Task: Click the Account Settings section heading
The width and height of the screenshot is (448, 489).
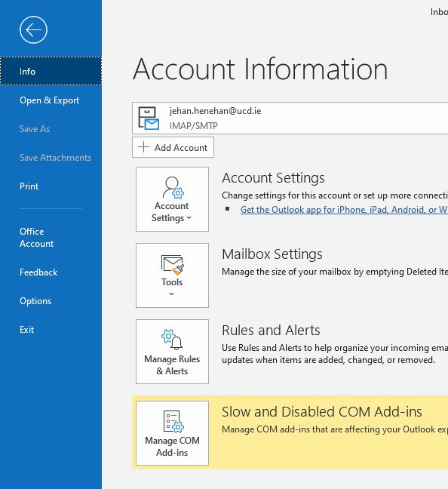Action: pos(273,178)
